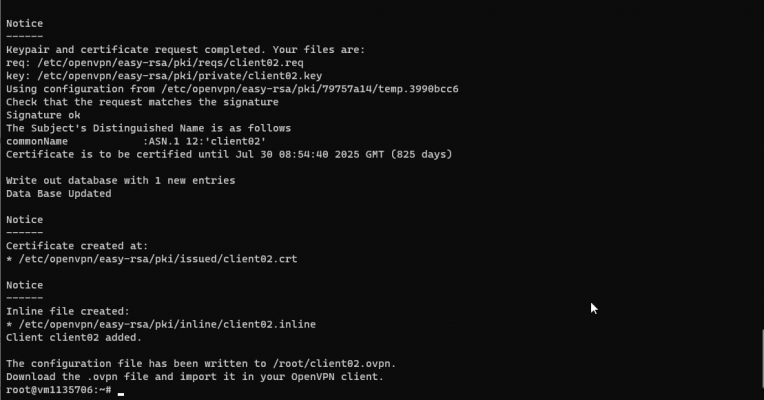Viewport: 764px width, 400px height.
Task: Click 'Download the .ovpn file' instruction line
Action: 194,376
